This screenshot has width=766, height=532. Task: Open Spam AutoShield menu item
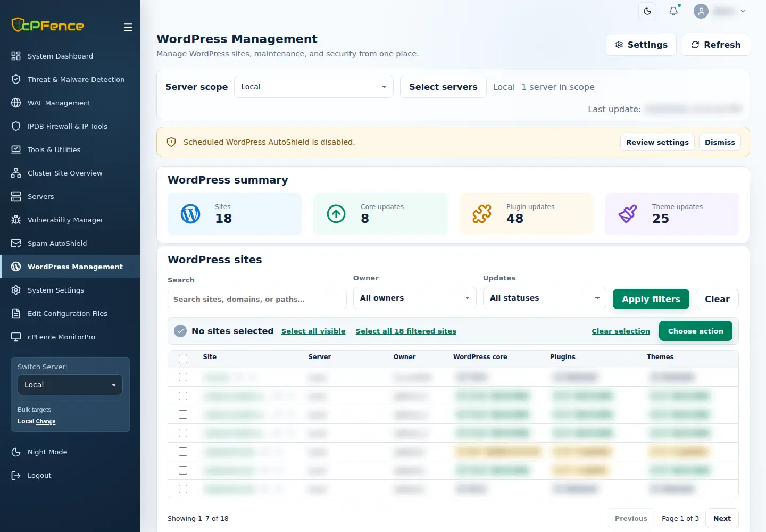pos(70,243)
